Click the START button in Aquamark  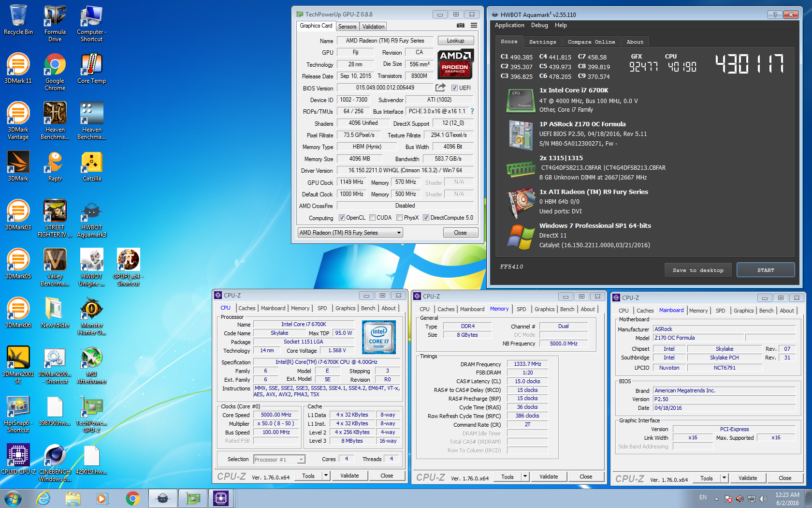[766, 270]
